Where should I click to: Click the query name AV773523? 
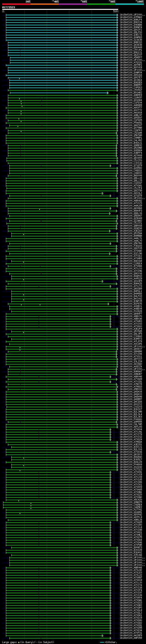tap(8, 8)
